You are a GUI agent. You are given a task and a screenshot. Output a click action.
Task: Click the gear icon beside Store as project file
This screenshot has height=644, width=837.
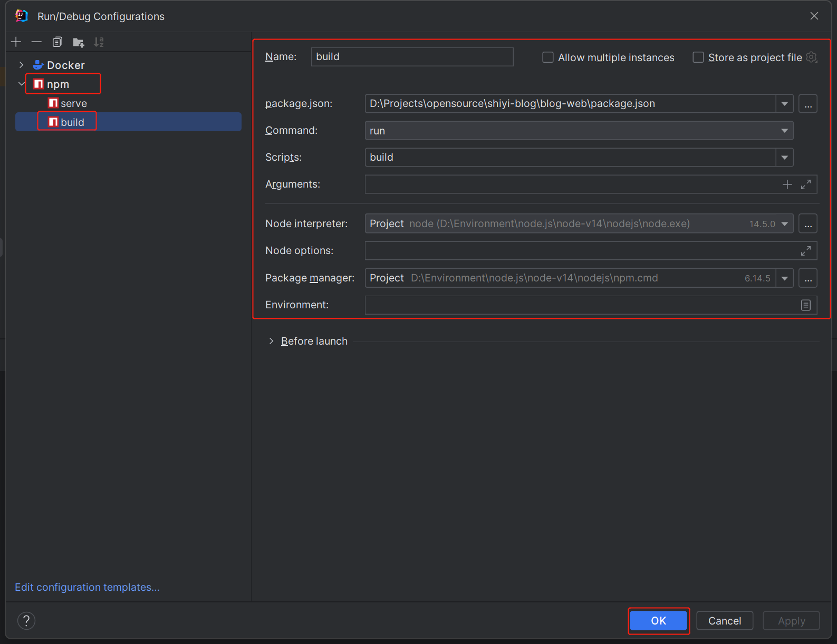[x=812, y=57]
